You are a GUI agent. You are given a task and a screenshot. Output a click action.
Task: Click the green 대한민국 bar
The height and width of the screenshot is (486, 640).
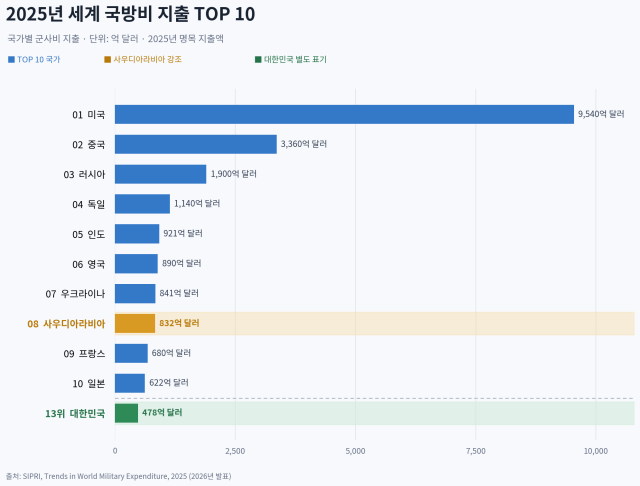pyautogui.click(x=126, y=413)
